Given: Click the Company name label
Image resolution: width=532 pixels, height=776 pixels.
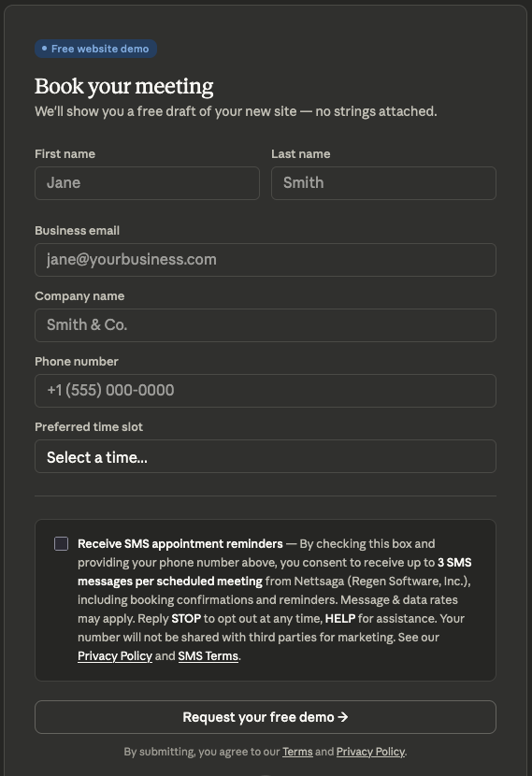Looking at the screenshot, I should (79, 296).
